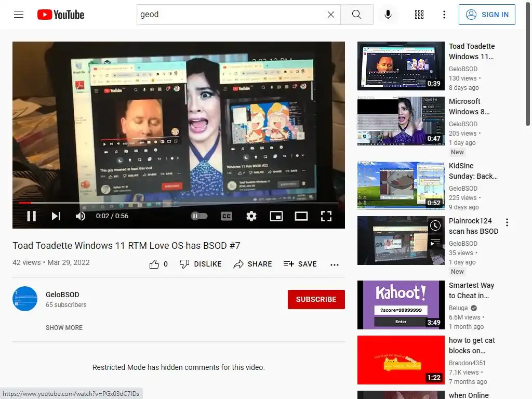Click the page scrollbar thumb
532x399 pixels.
[528, 63]
